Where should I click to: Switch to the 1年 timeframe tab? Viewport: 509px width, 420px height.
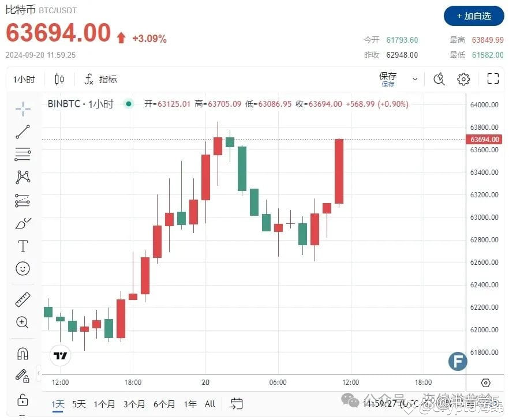pos(190,404)
